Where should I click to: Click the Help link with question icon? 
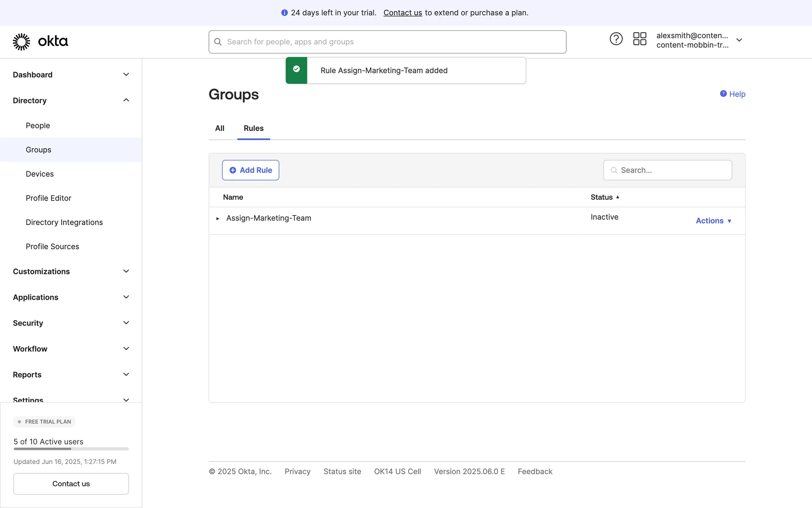[732, 94]
